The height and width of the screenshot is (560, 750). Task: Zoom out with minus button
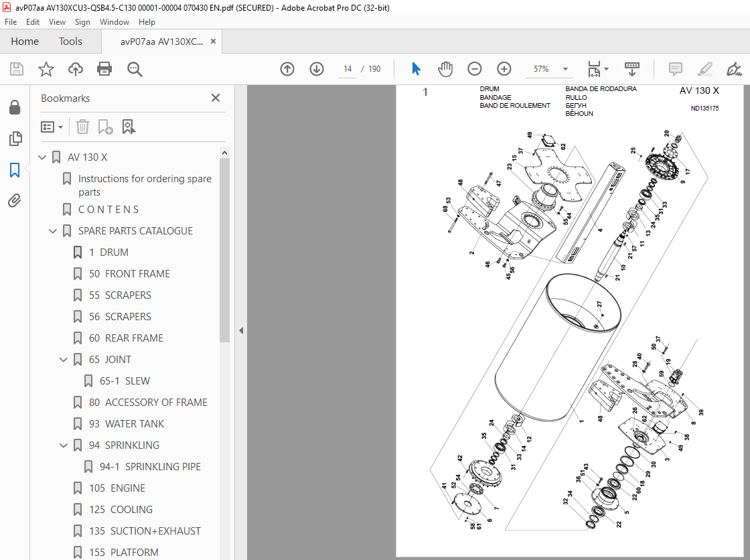475,69
